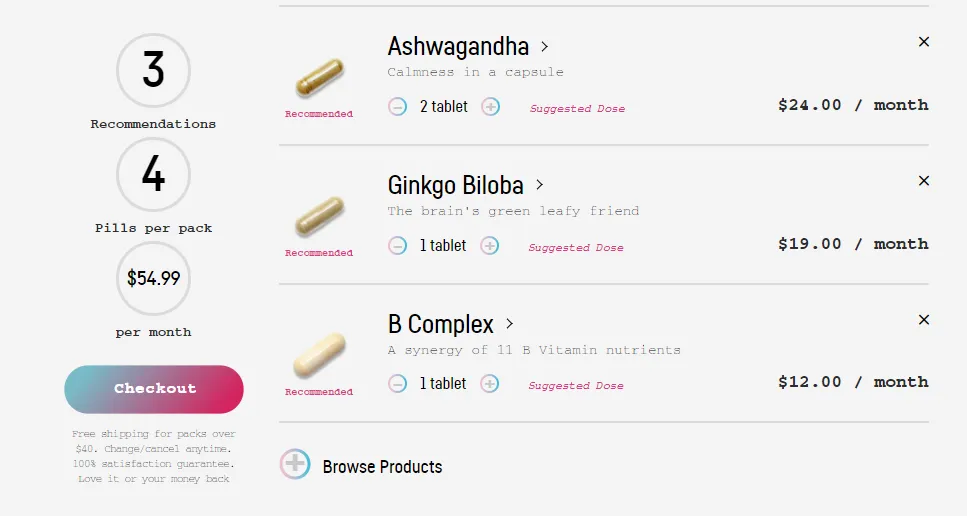The width and height of the screenshot is (967, 516).
Task: Increase Ashwagandha tablet quantity with plus icon
Action: [x=490, y=107]
